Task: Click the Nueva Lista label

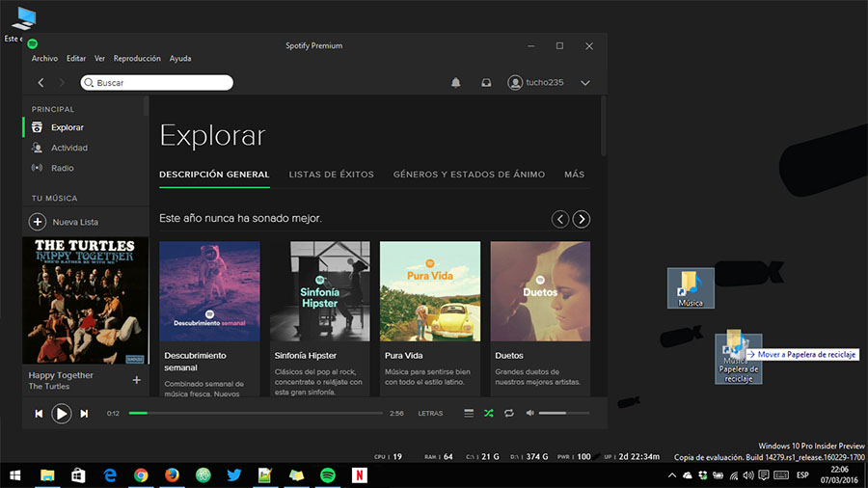Action: pyautogui.click(x=75, y=222)
